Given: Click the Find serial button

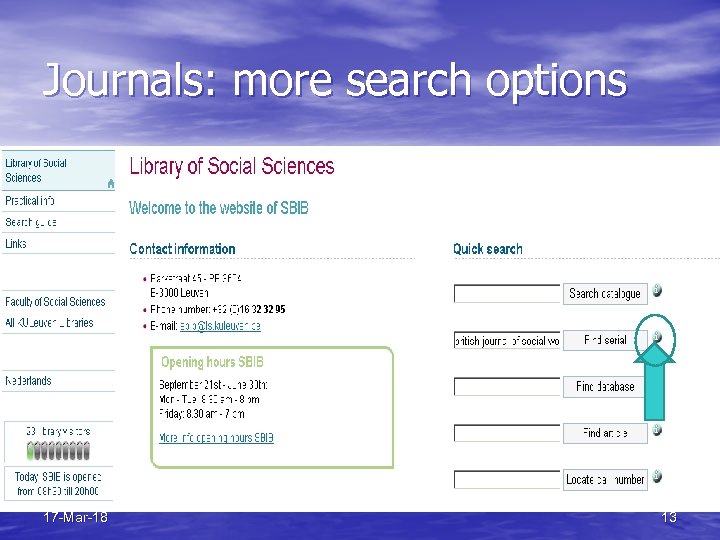Looking at the screenshot, I should pos(605,340).
